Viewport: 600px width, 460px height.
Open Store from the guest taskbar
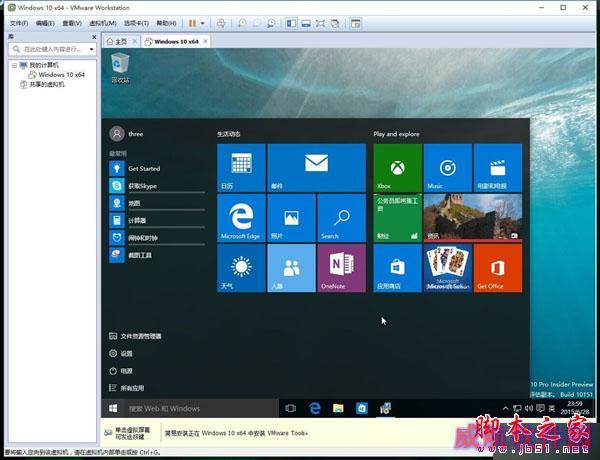362,408
